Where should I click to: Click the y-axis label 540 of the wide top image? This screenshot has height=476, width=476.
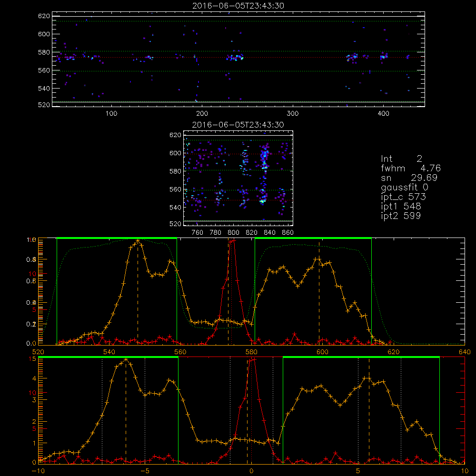click(44, 89)
